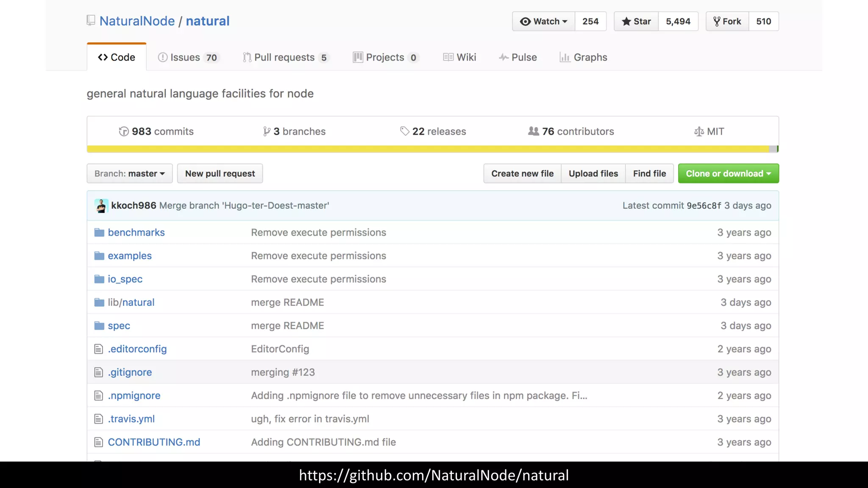Open latest commit hash 9e56c8f
The image size is (868, 488).
(704, 205)
